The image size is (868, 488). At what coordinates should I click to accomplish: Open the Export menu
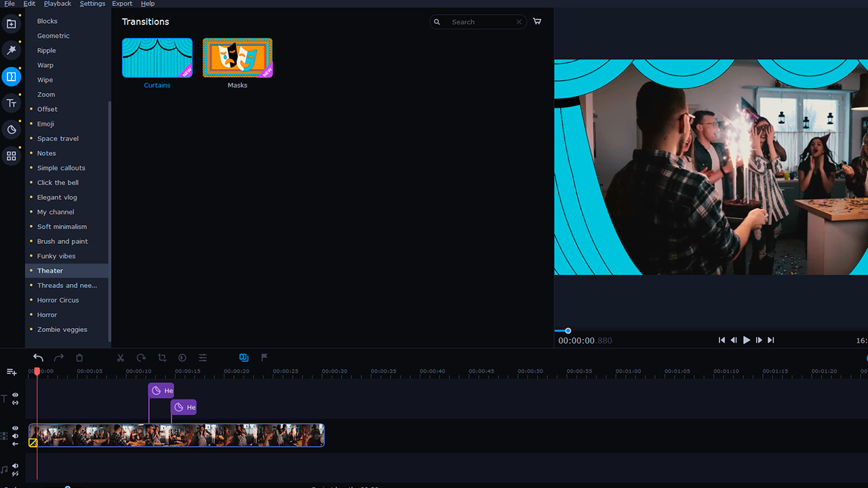[x=121, y=3]
